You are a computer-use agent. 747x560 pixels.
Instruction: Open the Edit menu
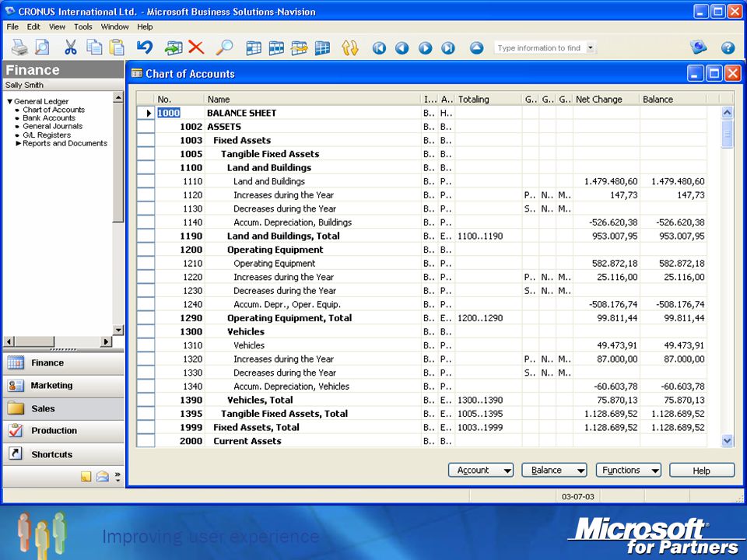[33, 26]
